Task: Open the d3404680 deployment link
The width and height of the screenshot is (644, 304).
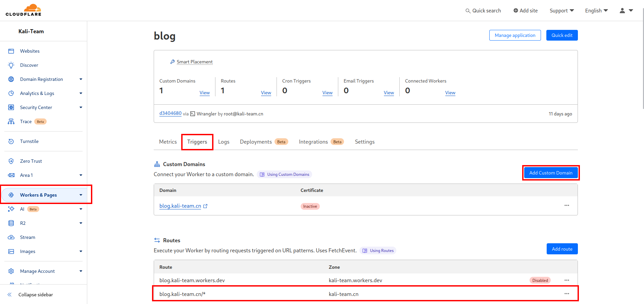Action: [170, 113]
